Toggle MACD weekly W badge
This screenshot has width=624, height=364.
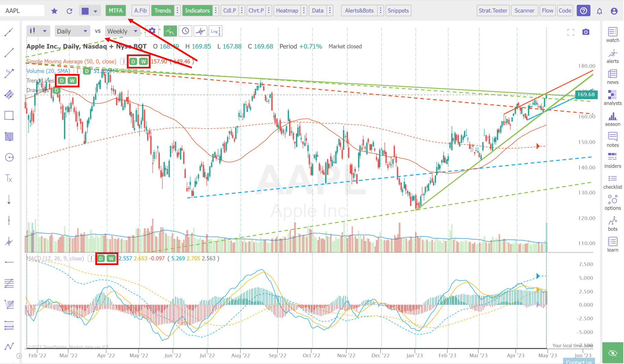coord(111,259)
